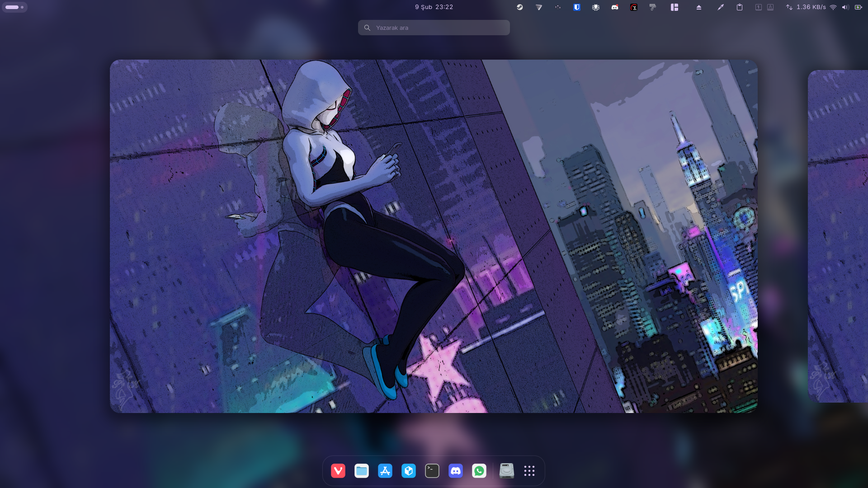Click the red gauge tray icon
This screenshot has width=868, height=488.
tap(634, 7)
